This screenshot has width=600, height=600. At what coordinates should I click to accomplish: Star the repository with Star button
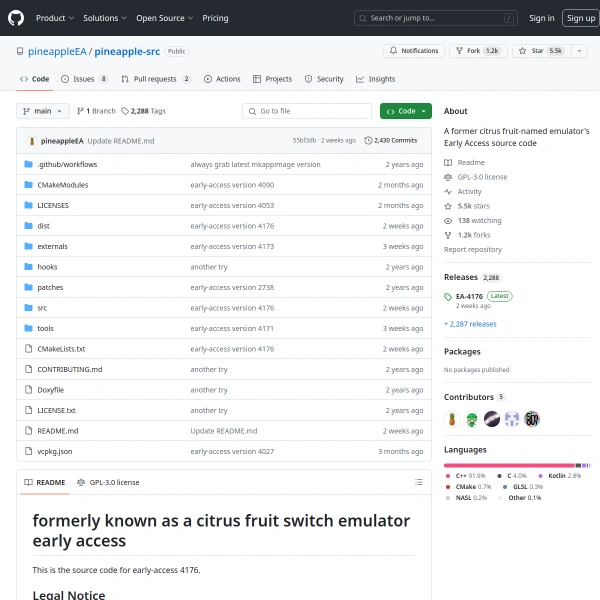[x=542, y=51]
